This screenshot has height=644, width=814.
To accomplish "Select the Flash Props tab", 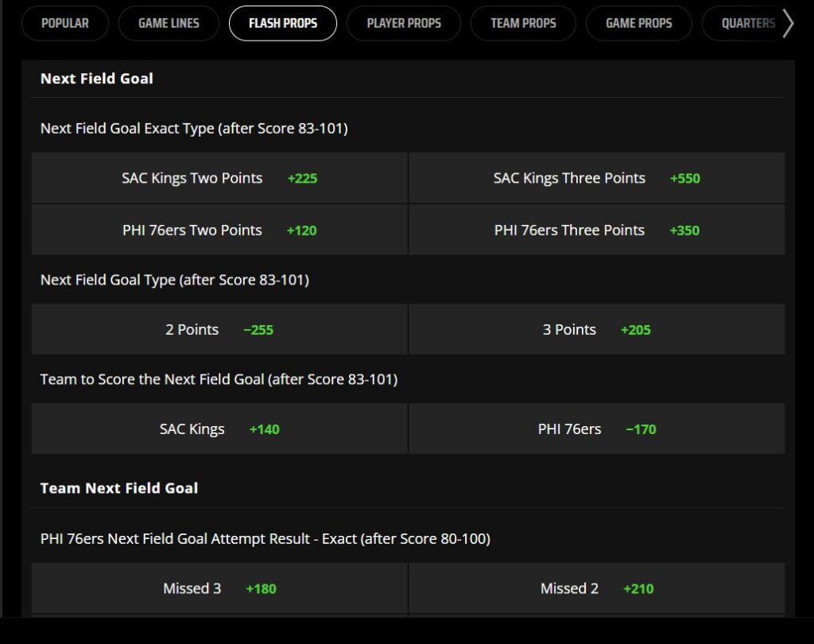I will tap(283, 23).
